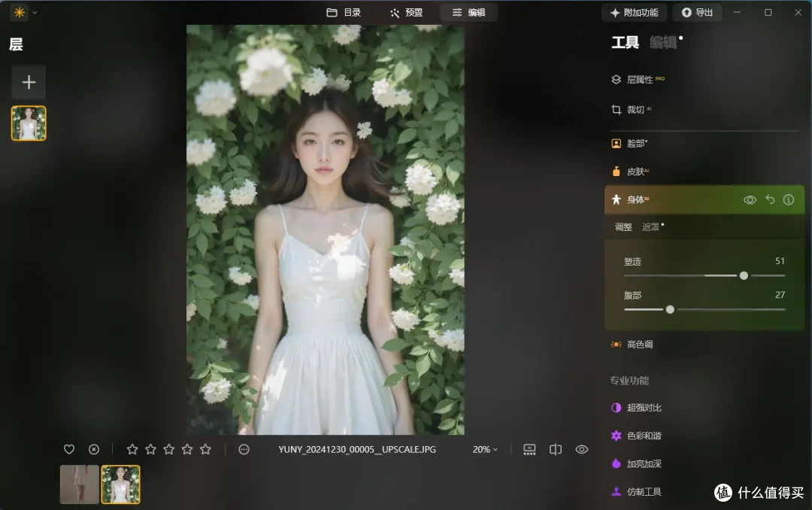Select the 遮罩 mask sub-tab

point(651,226)
